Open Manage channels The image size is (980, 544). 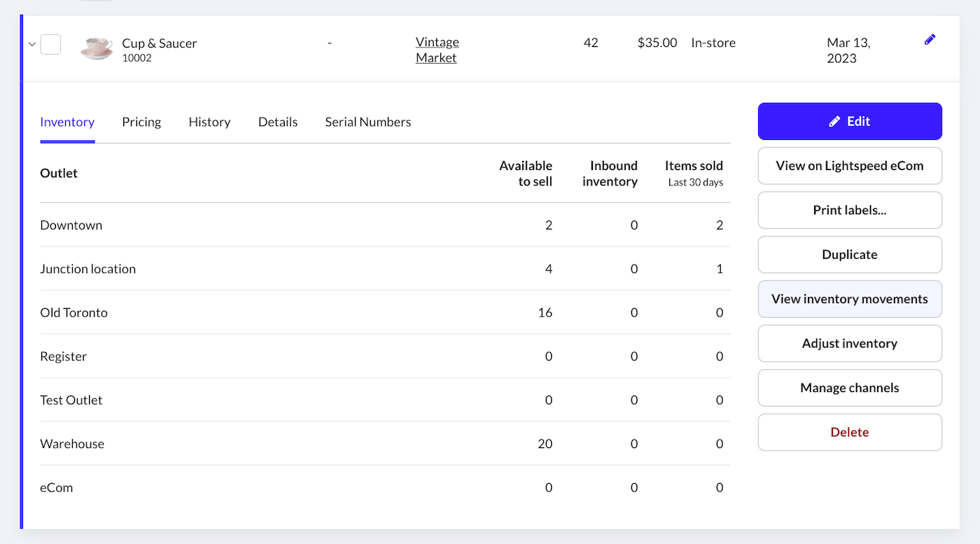coord(850,388)
